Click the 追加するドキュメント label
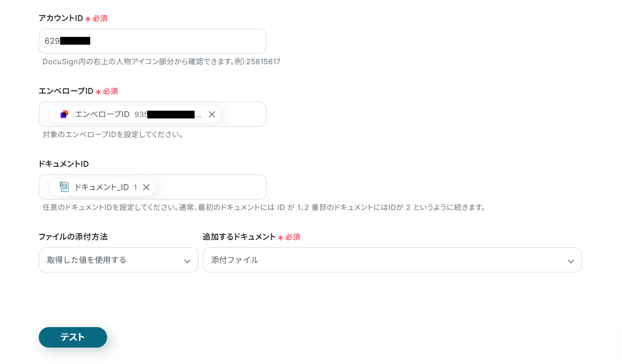Viewport: 622px width, 364px height. tap(239, 236)
